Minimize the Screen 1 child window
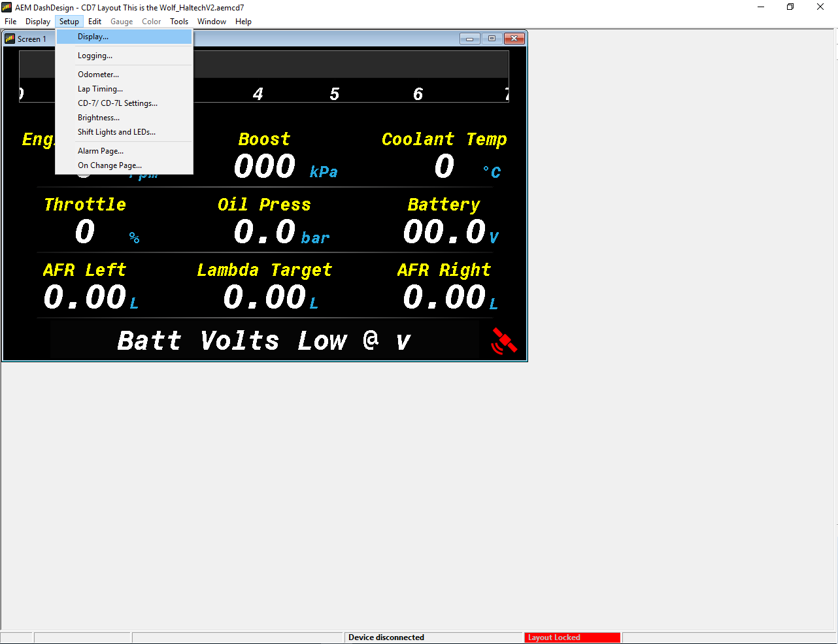Screen dimensions: 838x644 [x=469, y=39]
